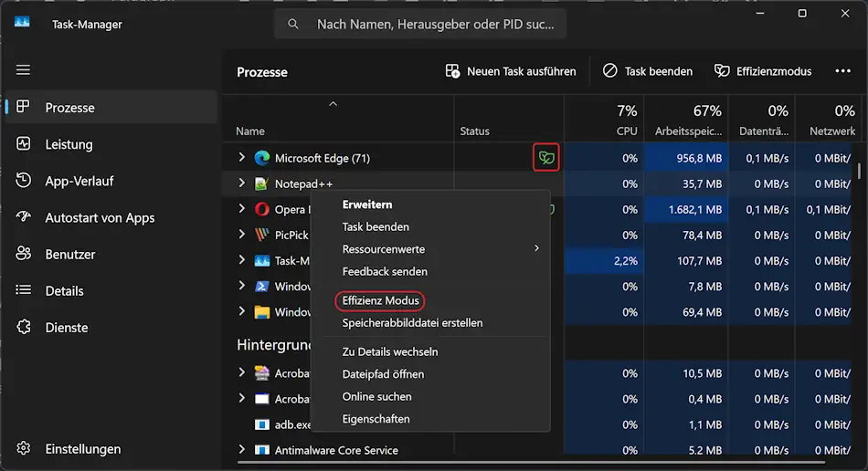Expand the Notepad++ process row
Image resolution: width=868 pixels, height=471 pixels.
click(241, 183)
